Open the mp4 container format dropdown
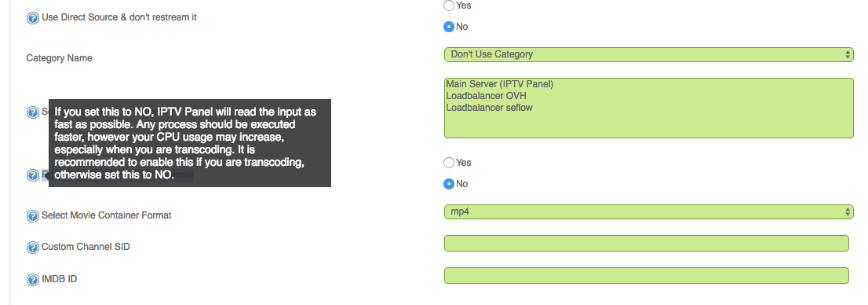 coord(649,211)
